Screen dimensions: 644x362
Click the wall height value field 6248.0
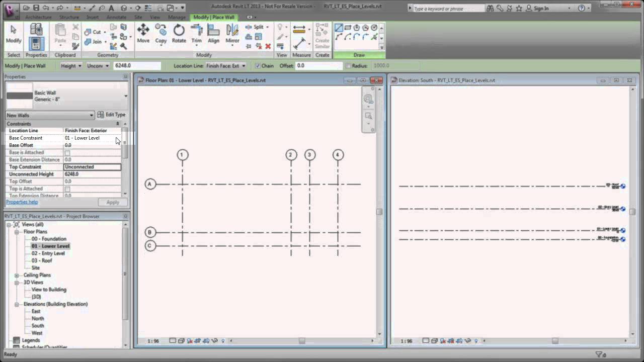tap(137, 66)
